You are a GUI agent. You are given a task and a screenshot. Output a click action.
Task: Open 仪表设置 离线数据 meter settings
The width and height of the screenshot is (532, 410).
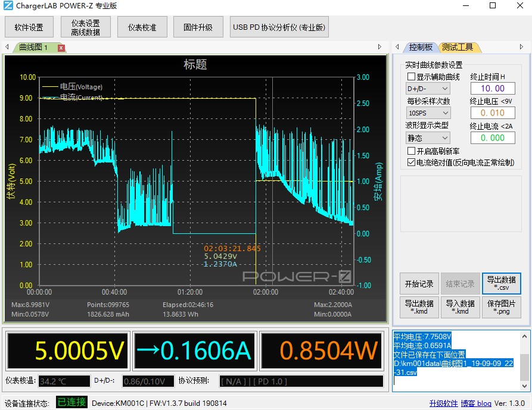[x=86, y=27]
